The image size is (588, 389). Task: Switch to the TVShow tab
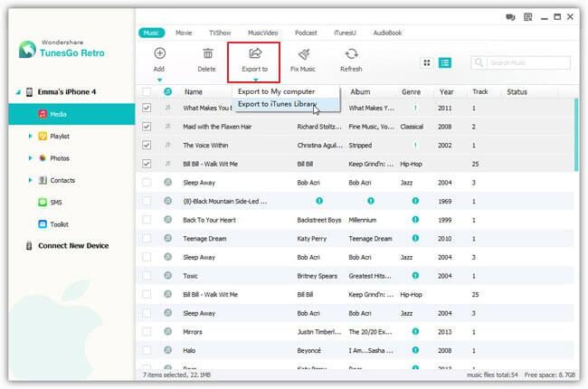(220, 33)
